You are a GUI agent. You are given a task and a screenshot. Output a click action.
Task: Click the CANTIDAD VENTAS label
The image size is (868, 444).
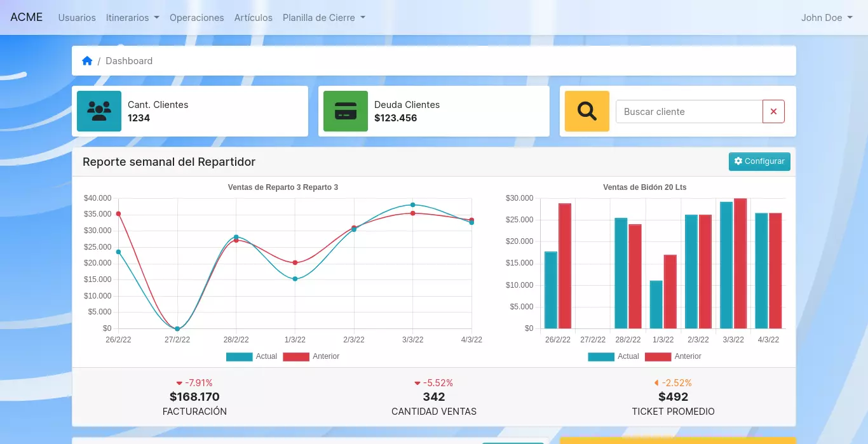(x=434, y=412)
